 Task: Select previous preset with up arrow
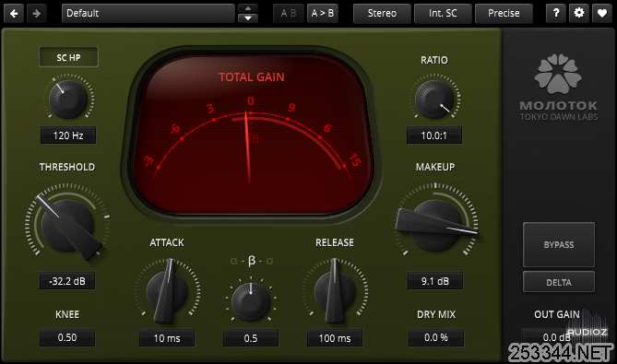pos(248,8)
